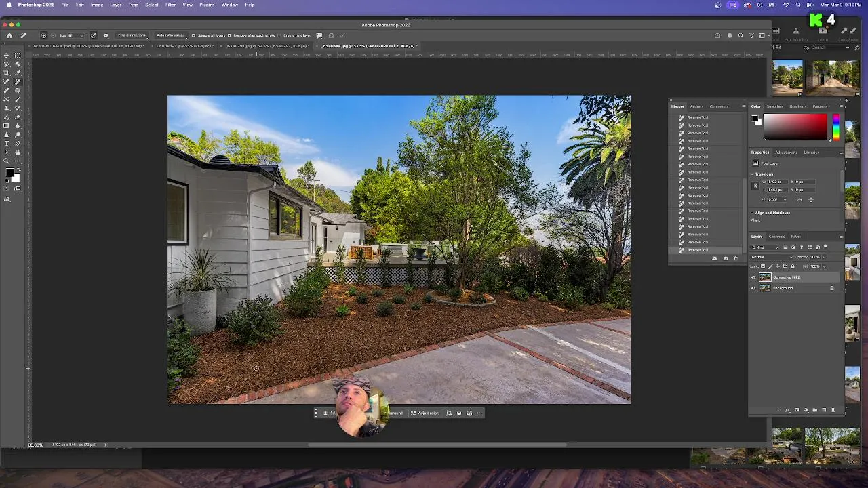Select the Horizontal Type tool

point(7,143)
